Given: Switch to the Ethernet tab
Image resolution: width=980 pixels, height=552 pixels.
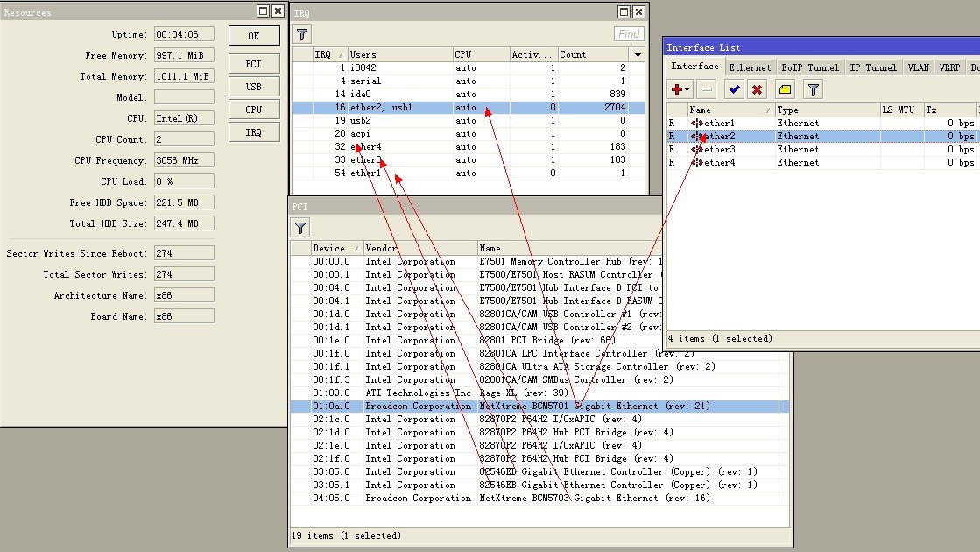Looking at the screenshot, I should click(750, 67).
